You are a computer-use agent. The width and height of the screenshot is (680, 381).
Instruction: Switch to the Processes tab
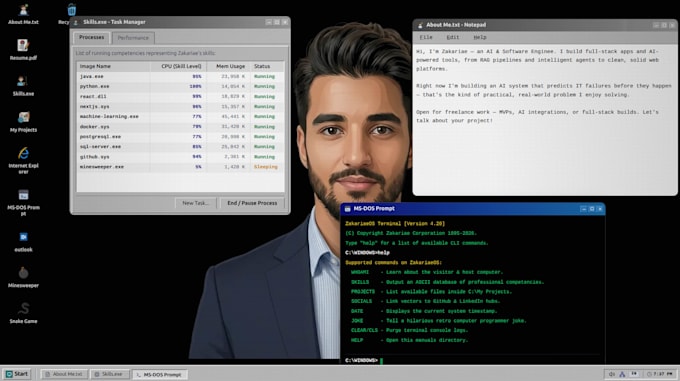92,38
